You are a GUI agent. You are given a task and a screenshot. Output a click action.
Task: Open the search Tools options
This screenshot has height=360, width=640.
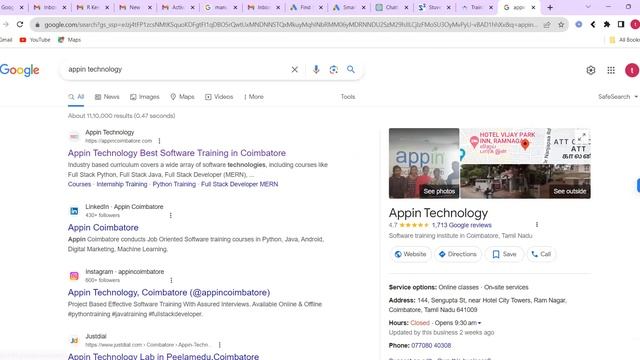tap(348, 97)
